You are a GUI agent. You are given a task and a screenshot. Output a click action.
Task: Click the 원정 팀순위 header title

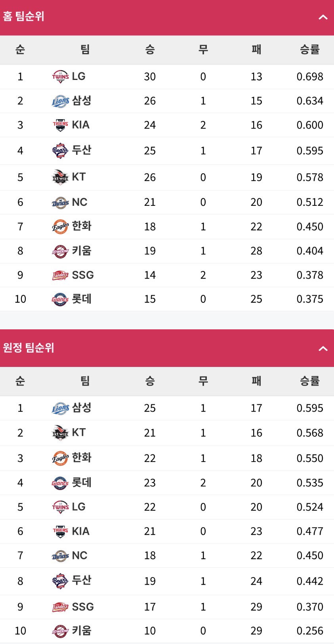click(29, 348)
